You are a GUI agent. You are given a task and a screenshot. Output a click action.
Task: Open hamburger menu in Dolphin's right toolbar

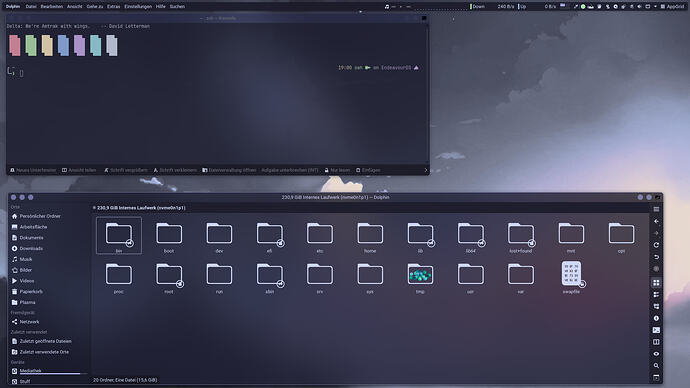pos(656,209)
